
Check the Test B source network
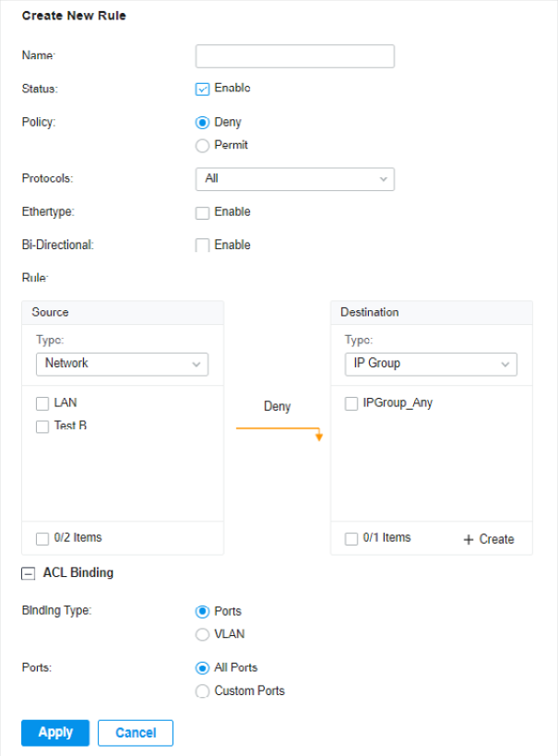(42, 426)
